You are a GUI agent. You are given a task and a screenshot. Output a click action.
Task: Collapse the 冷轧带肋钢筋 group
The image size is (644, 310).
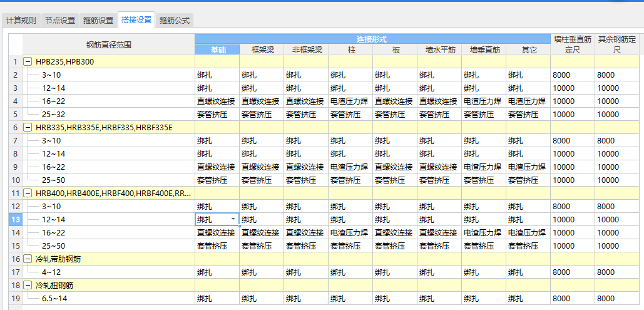pos(28,259)
